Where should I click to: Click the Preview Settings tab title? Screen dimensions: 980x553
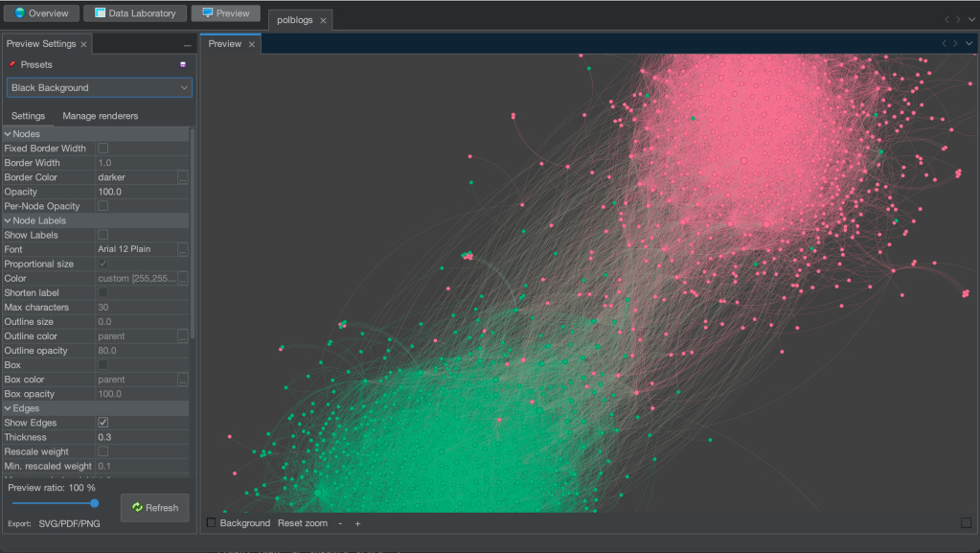(x=41, y=44)
